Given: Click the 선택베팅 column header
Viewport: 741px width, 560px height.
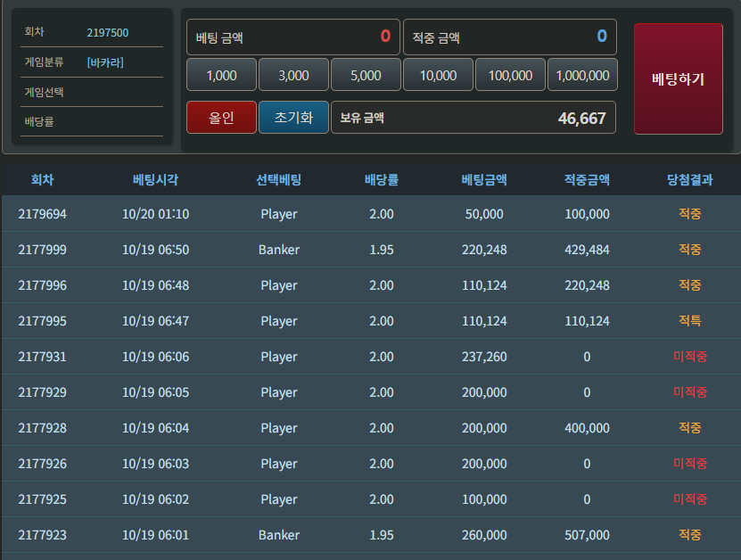Looking at the screenshot, I should tap(279, 179).
